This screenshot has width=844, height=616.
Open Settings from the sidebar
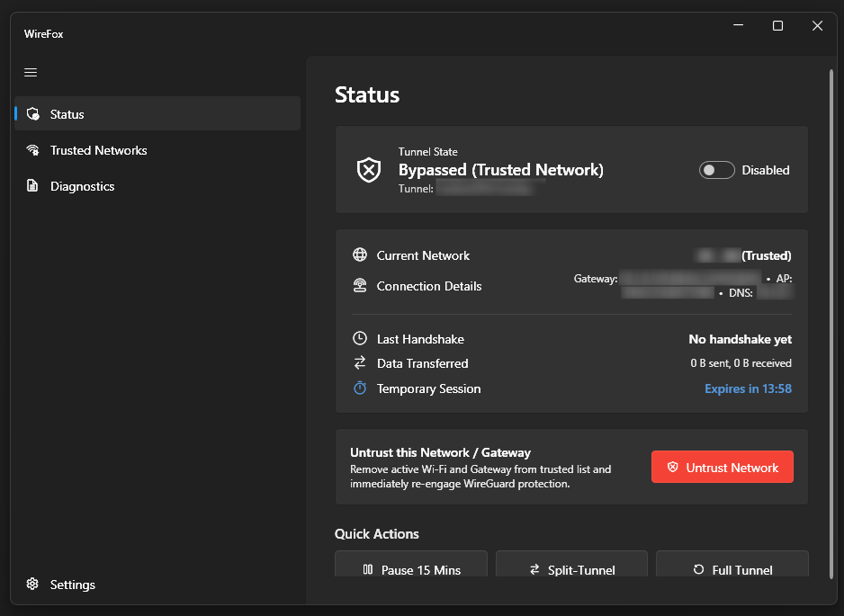(157, 585)
